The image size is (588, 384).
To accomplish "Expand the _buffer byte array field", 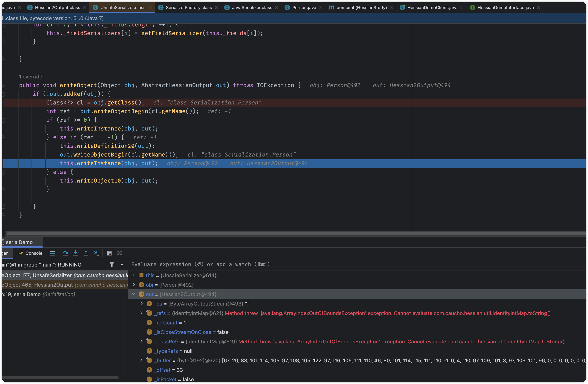I will point(141,360).
